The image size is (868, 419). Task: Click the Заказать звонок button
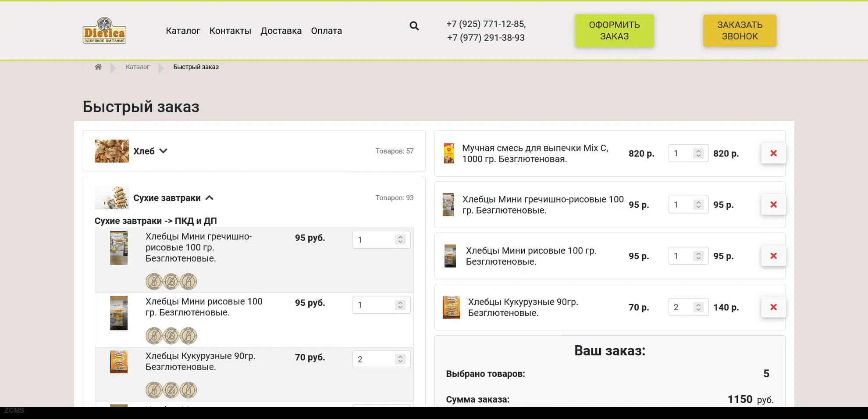click(740, 31)
